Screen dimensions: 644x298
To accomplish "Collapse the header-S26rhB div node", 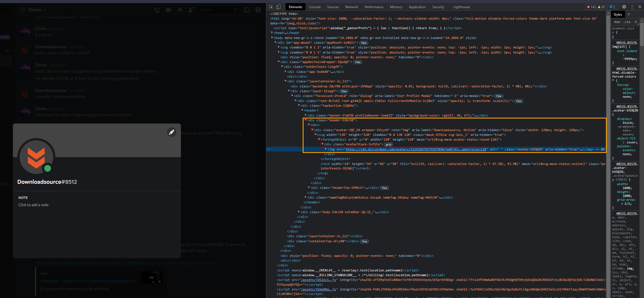I will [x=305, y=120].
